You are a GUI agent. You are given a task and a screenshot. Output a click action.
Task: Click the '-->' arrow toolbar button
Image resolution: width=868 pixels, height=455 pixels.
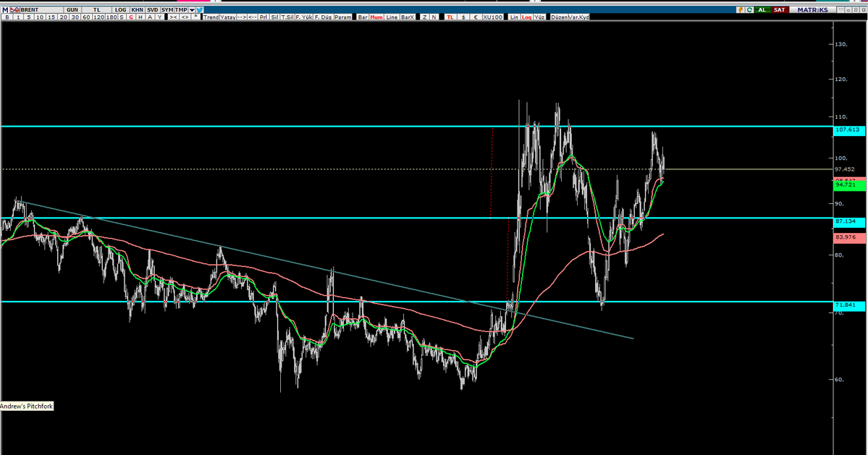pos(241,17)
